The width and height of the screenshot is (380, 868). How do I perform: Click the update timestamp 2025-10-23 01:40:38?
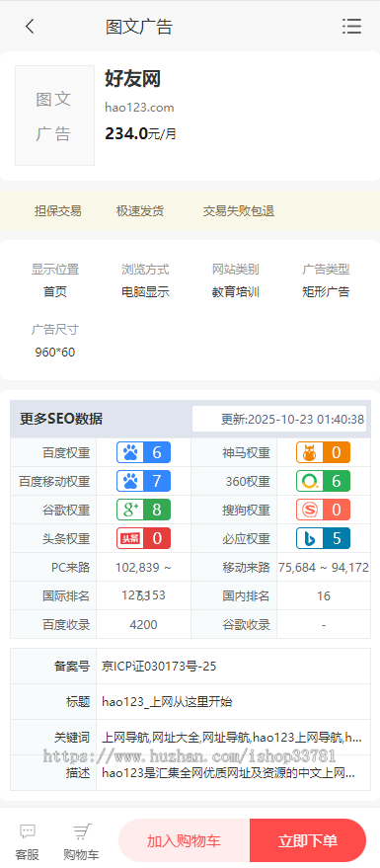point(292,419)
